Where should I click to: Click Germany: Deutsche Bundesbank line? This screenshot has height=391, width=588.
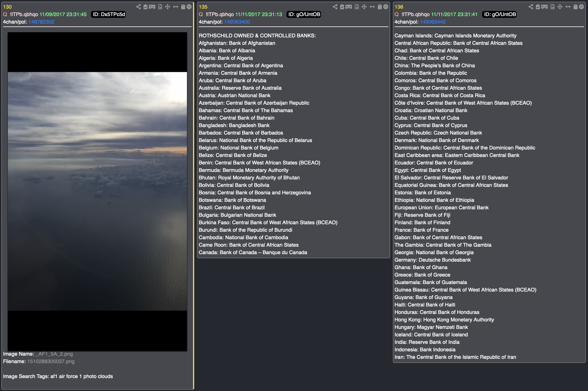pos(433,260)
